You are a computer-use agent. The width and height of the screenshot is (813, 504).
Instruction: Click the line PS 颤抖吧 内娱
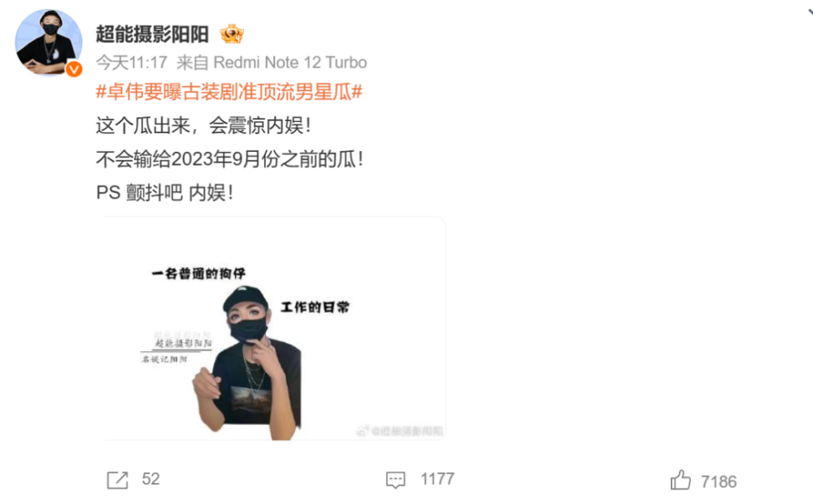(164, 193)
